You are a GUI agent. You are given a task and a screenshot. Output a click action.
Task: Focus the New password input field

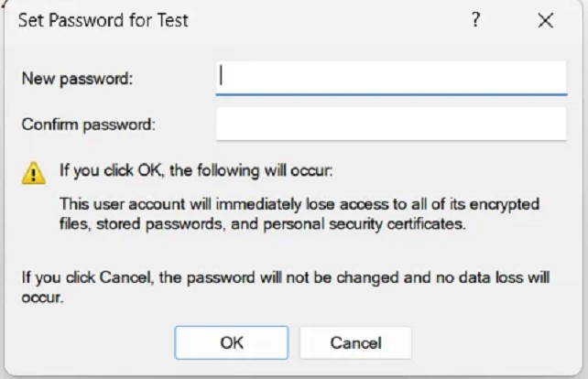point(391,78)
